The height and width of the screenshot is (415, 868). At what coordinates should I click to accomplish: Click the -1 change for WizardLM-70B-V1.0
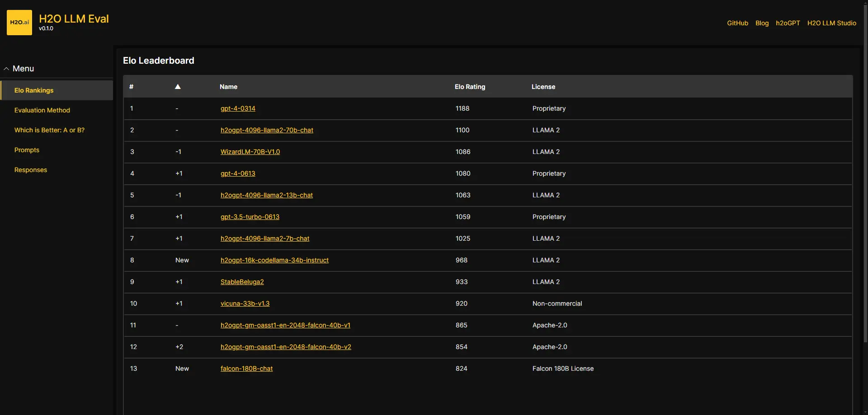coord(179,152)
